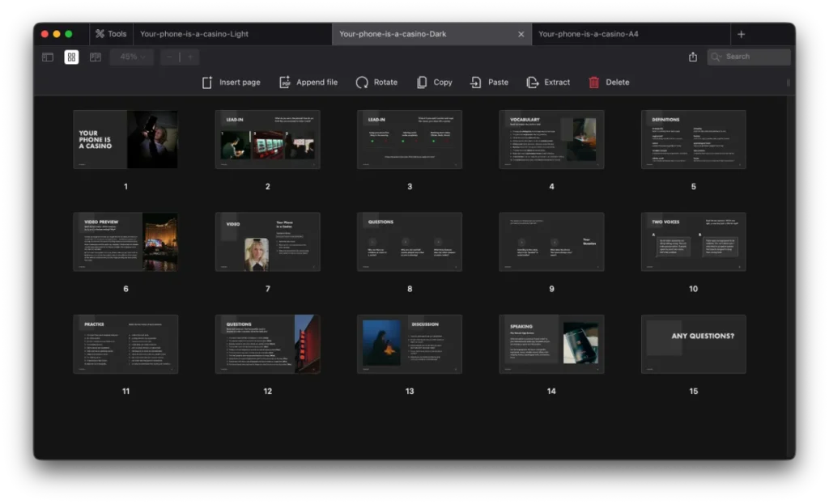829x504 pixels.
Task: Click the Insert page icon
Action: click(x=207, y=83)
